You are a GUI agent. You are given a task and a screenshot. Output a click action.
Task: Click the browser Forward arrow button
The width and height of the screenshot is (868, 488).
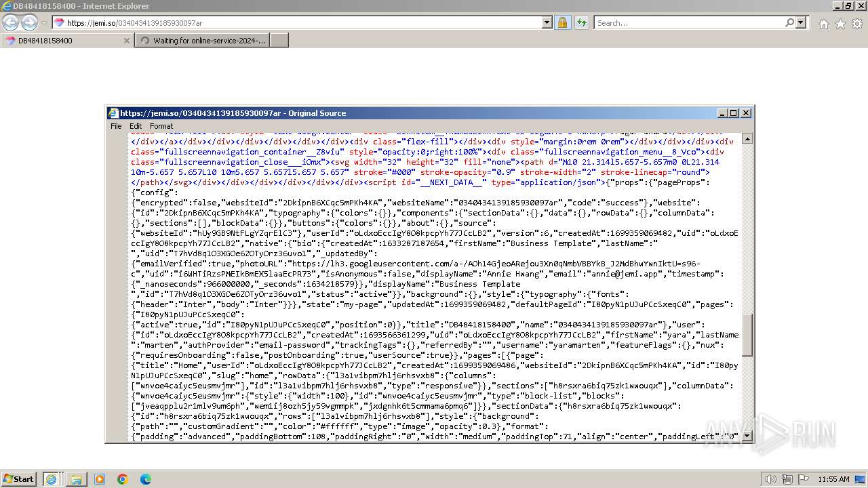(x=29, y=22)
